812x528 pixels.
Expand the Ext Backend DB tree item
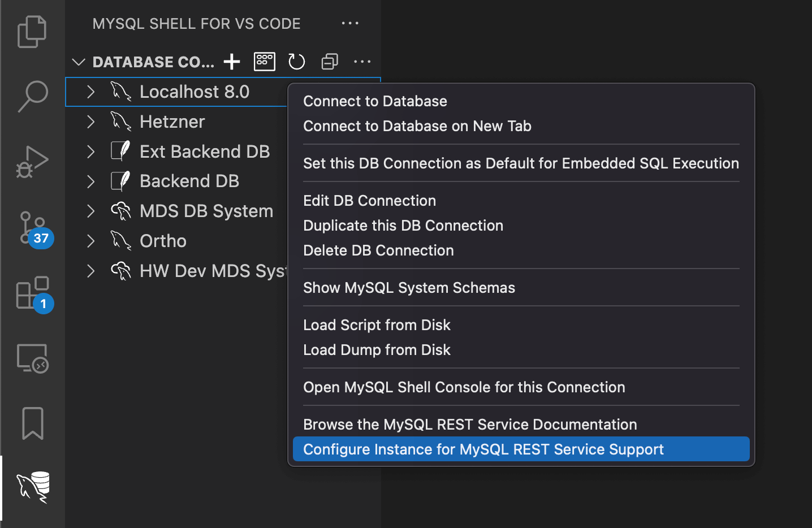pyautogui.click(x=91, y=151)
